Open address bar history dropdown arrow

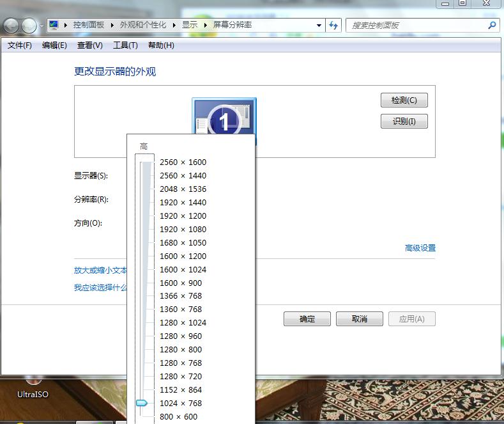(319, 26)
